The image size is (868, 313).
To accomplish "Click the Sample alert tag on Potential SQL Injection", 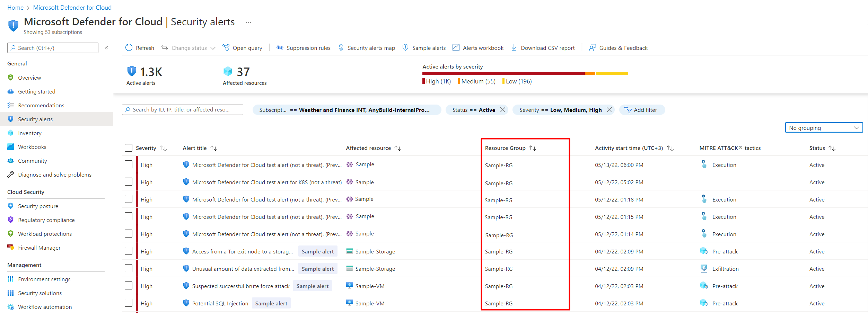I will click(x=271, y=303).
